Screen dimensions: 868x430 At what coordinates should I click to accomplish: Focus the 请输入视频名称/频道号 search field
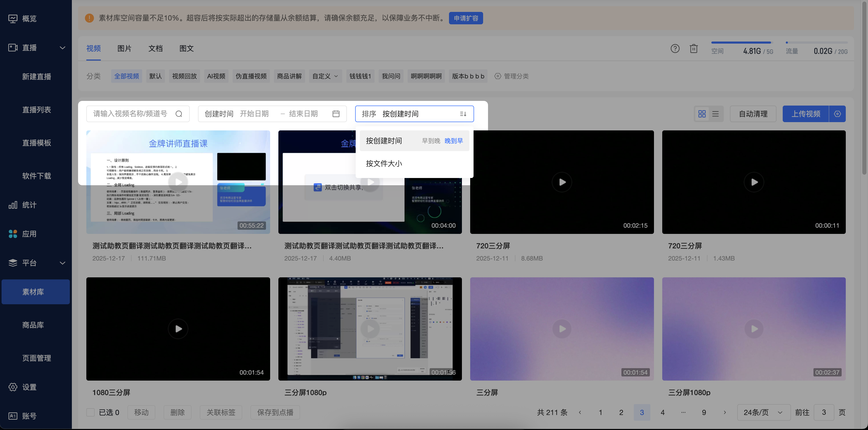(138, 114)
